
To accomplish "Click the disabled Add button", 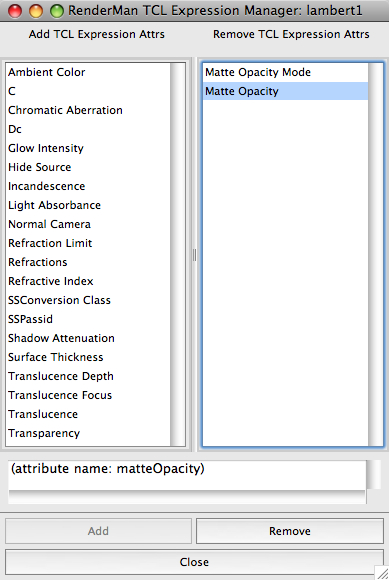I will pyautogui.click(x=98, y=531).
